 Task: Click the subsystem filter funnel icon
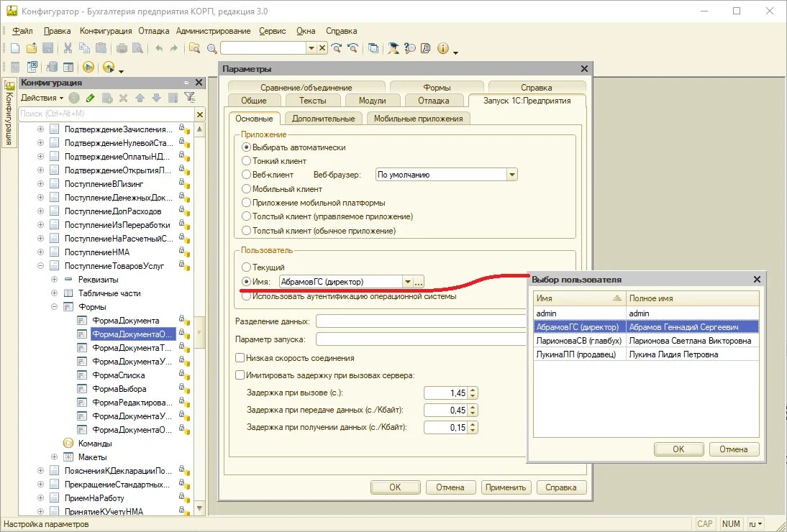tap(189, 98)
